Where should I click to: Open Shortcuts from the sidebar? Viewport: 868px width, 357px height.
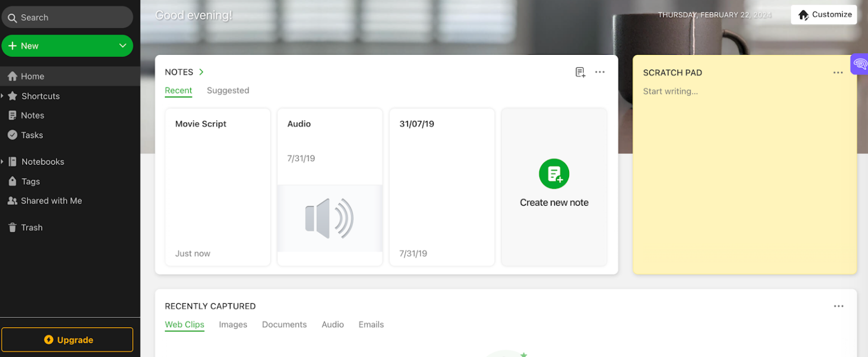(x=40, y=95)
